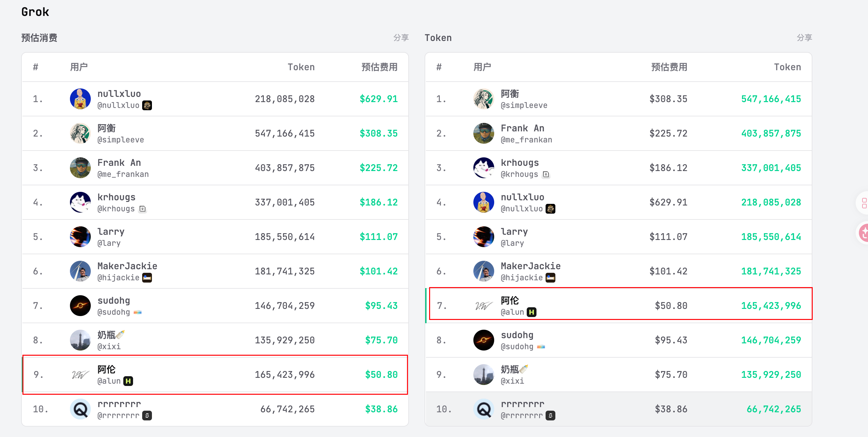Click the Grok heading at the top
The width and height of the screenshot is (868, 437).
[35, 12]
